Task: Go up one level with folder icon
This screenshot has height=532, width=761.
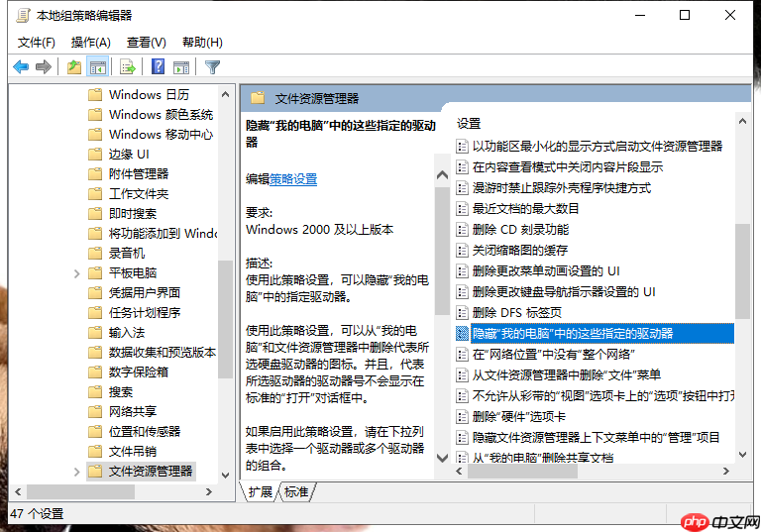Action: 74,66
